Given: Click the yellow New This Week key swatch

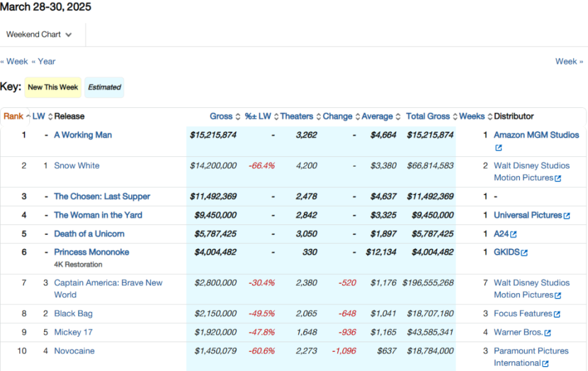Looking at the screenshot, I should point(53,87).
